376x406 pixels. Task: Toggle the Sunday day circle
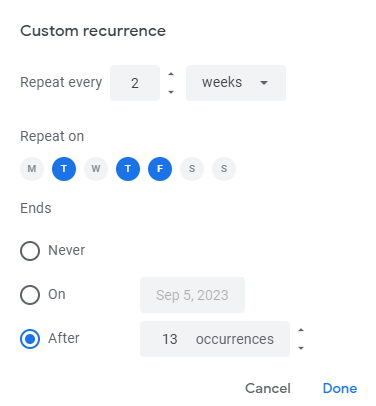tap(224, 169)
